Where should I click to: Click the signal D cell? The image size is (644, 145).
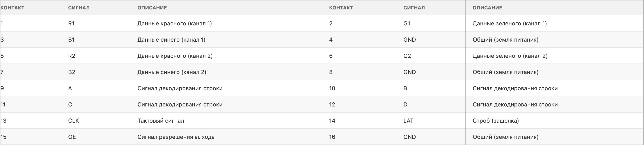click(405, 104)
